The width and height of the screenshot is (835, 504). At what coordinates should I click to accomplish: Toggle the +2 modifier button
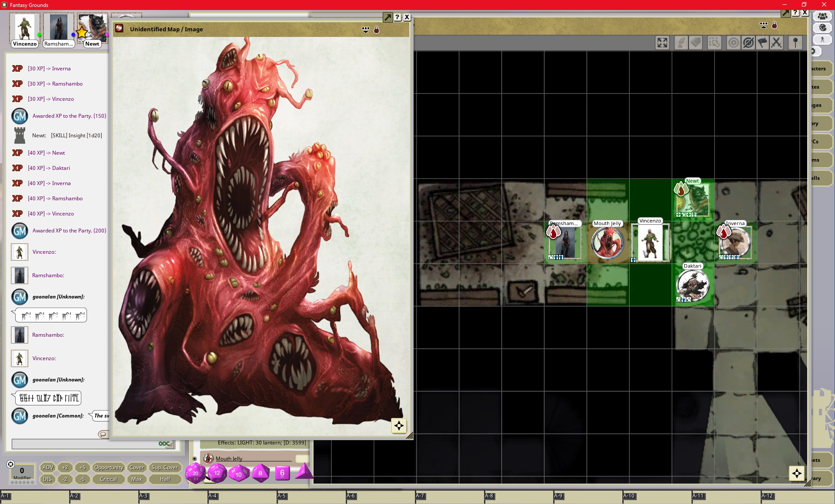(x=65, y=468)
